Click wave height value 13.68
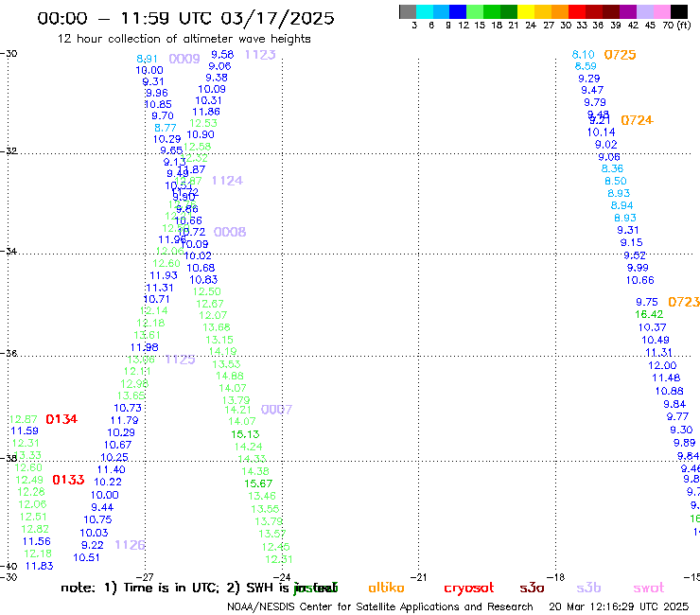Image resolution: width=700 pixels, height=615 pixels. coord(217,327)
